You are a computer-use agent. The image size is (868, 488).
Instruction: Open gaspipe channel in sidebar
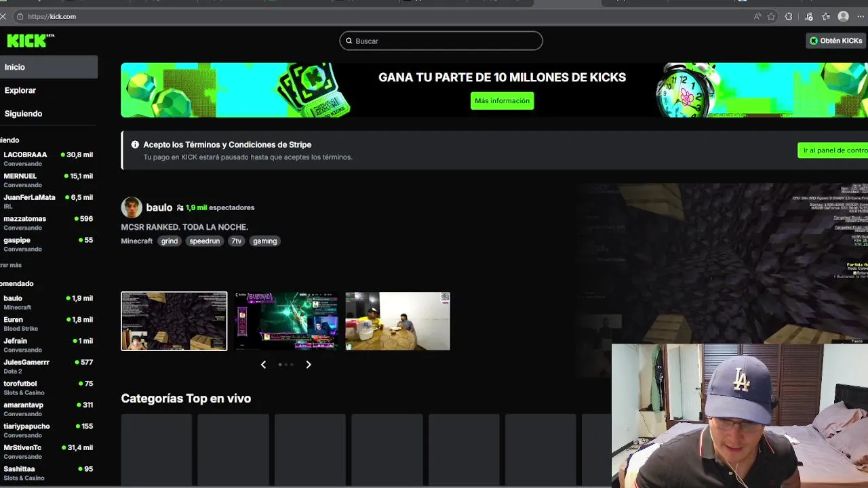(49, 244)
